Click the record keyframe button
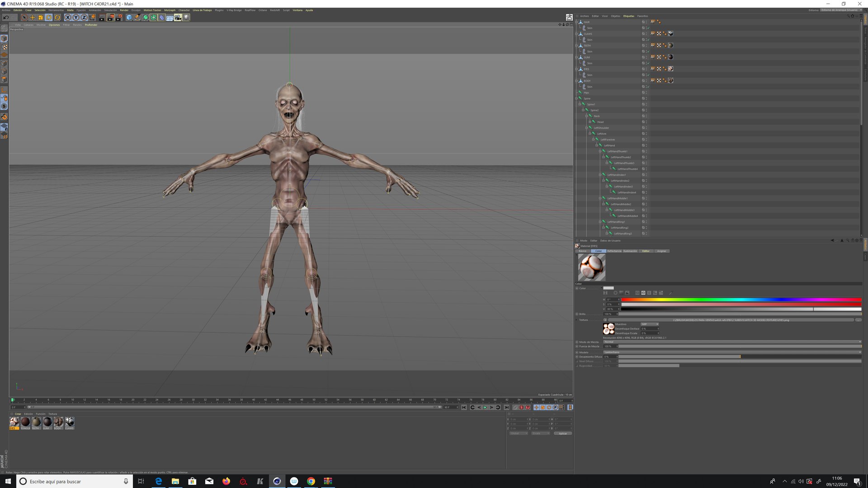868x488 pixels. pos(515,408)
